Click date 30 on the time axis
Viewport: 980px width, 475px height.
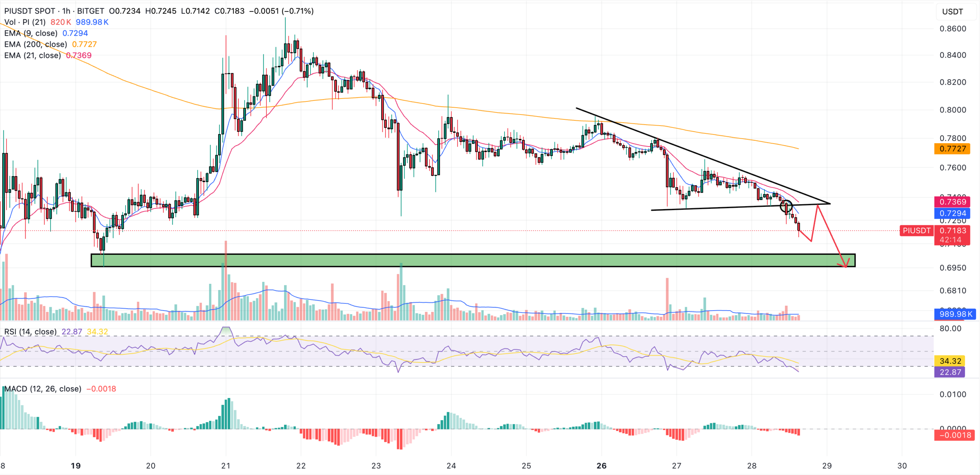point(902,466)
